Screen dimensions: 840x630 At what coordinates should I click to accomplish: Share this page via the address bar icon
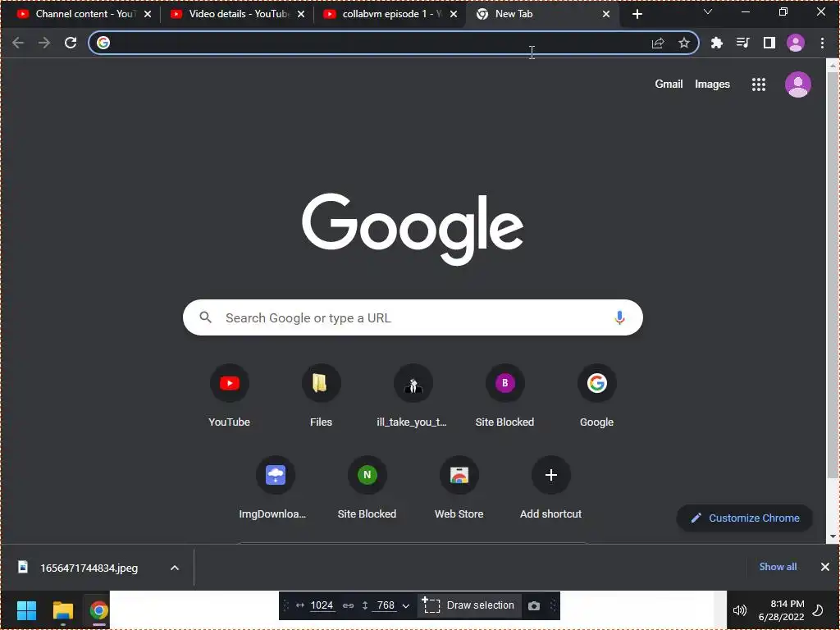click(658, 43)
